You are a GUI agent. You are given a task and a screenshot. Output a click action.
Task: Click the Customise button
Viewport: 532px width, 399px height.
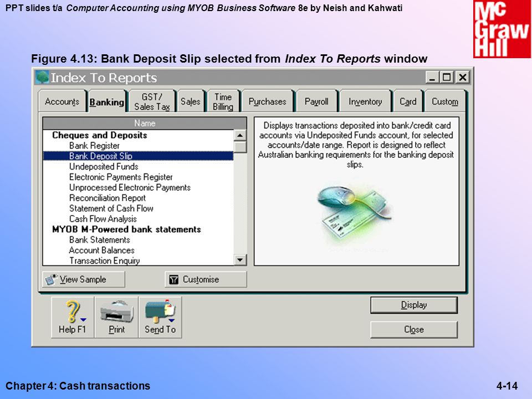point(206,279)
